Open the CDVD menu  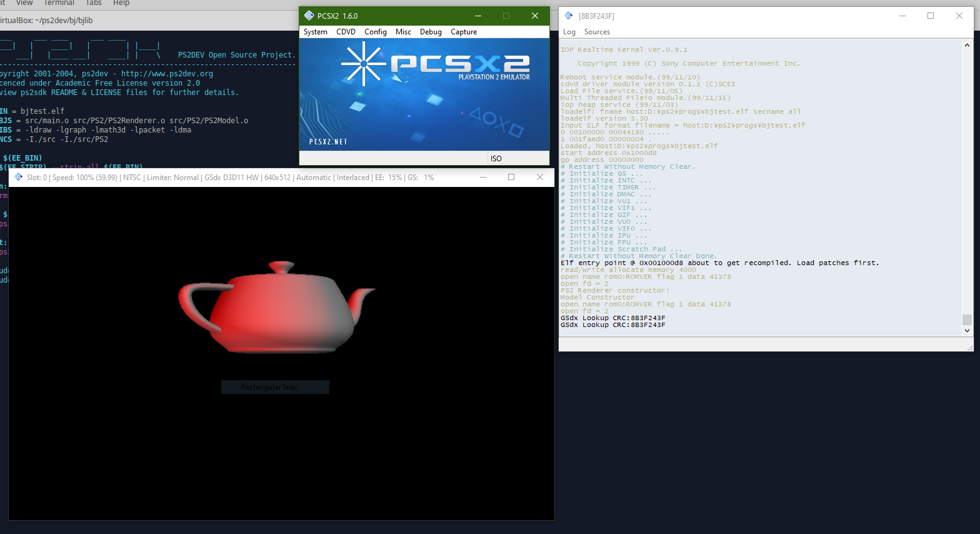(346, 32)
